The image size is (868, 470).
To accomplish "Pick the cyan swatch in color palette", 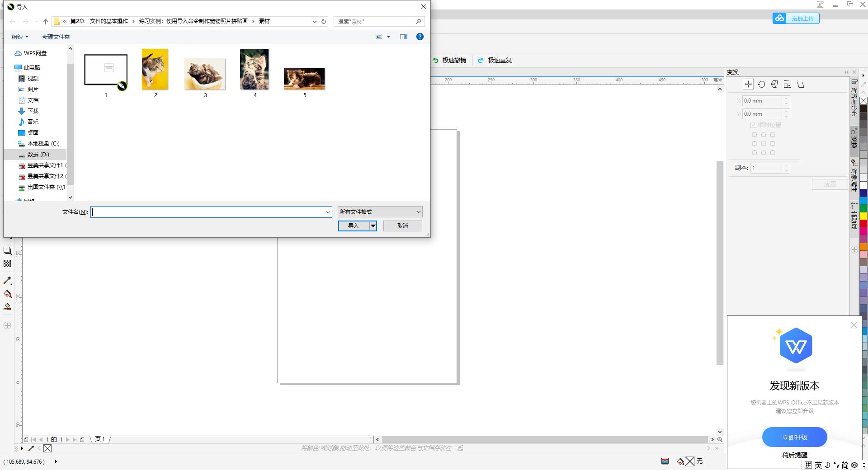I will pos(863,201).
